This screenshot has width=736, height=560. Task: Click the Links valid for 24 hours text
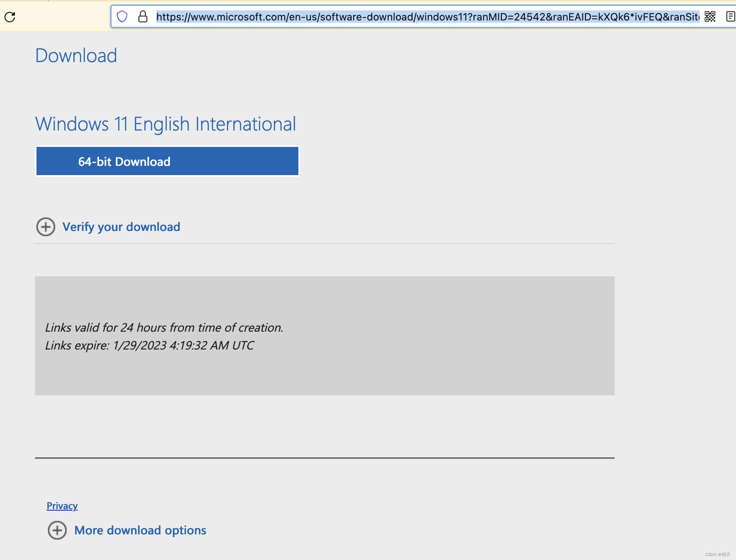(x=164, y=328)
